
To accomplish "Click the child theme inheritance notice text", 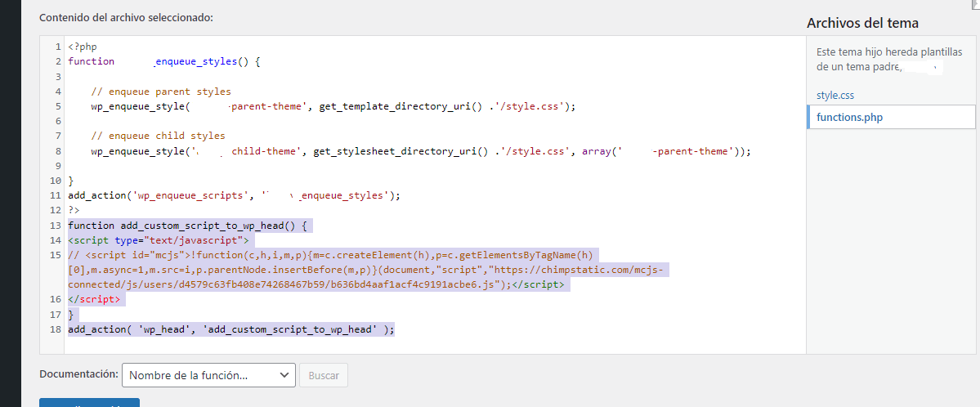I will tap(888, 59).
